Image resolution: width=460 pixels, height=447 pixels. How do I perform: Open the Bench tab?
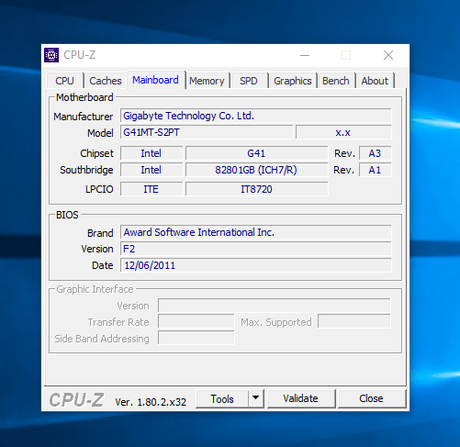336,81
